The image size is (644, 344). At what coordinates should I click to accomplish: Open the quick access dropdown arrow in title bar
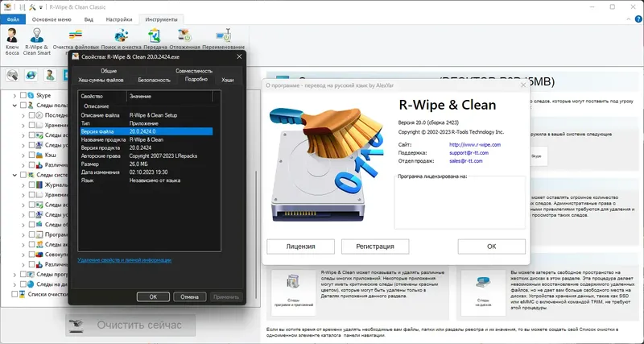(41, 7)
